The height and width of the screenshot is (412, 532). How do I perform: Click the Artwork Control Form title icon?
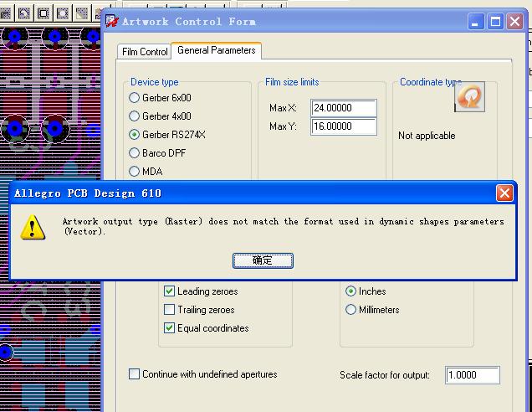(112, 22)
